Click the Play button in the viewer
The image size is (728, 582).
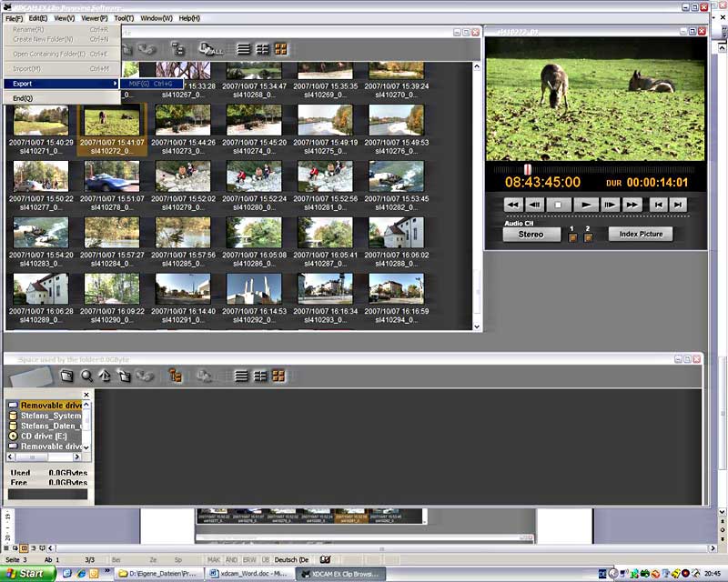[585, 206]
